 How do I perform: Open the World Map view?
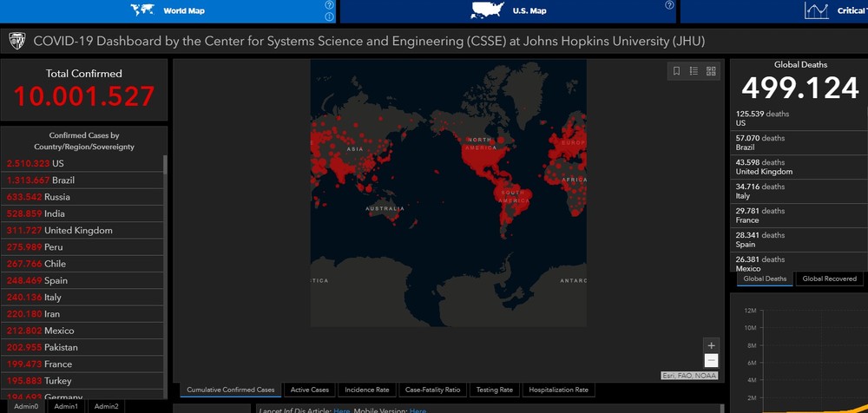169,11
